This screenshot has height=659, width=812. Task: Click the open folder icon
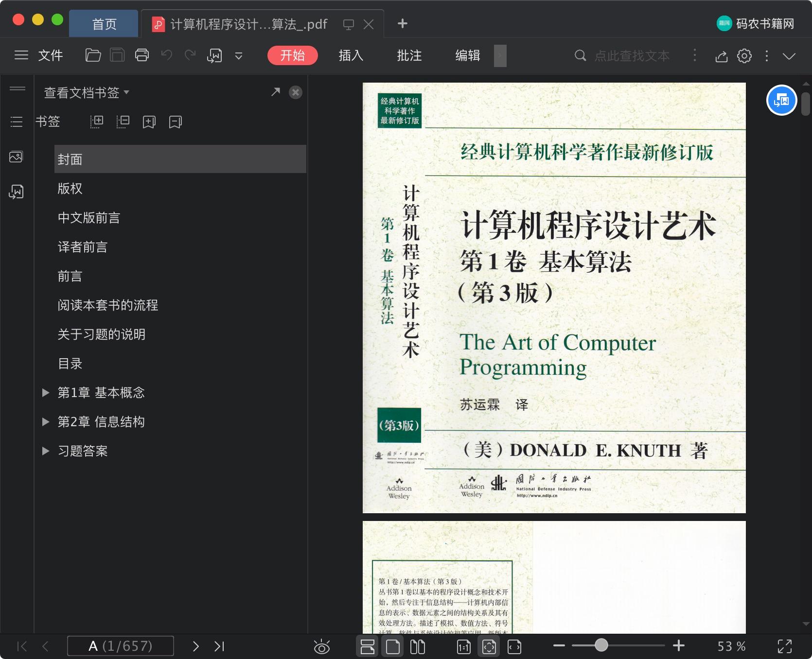(93, 55)
